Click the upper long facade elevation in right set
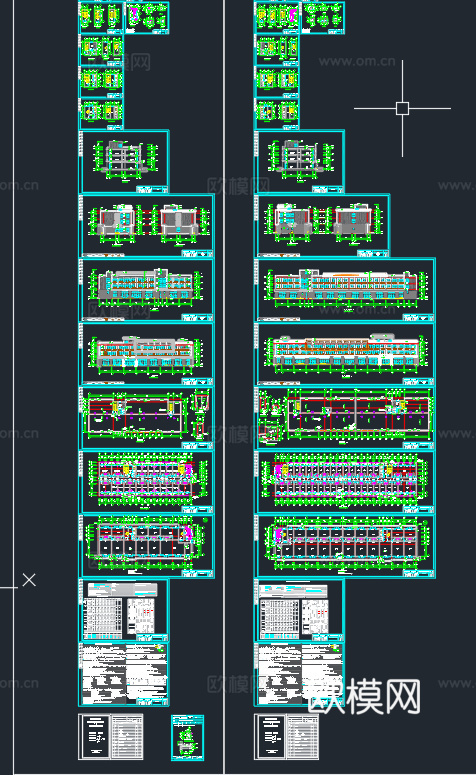 click(345, 290)
